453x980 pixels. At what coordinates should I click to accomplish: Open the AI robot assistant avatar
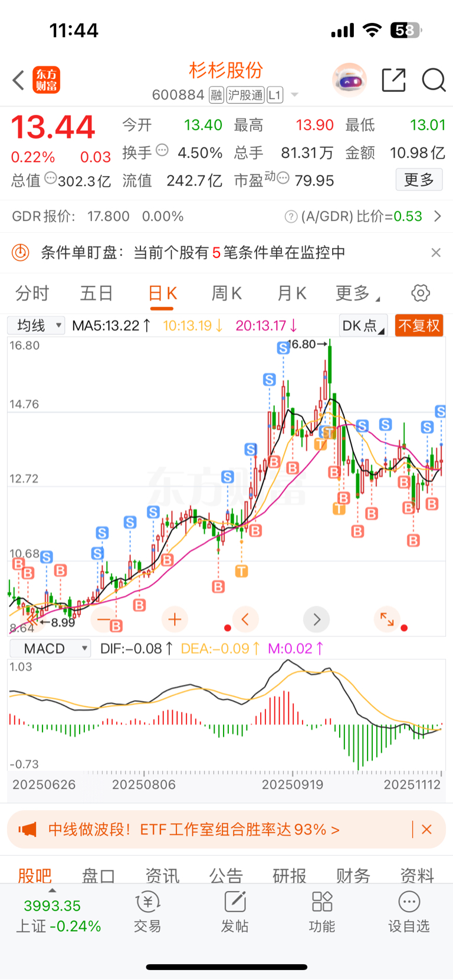click(x=349, y=80)
